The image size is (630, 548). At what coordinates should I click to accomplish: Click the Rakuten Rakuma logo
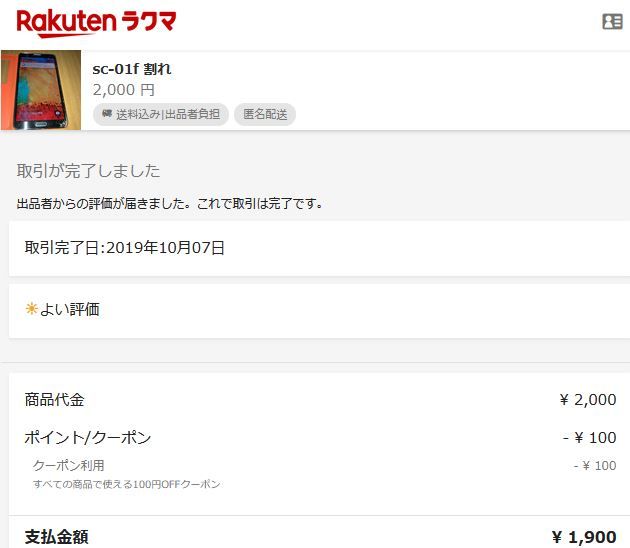coord(96,23)
